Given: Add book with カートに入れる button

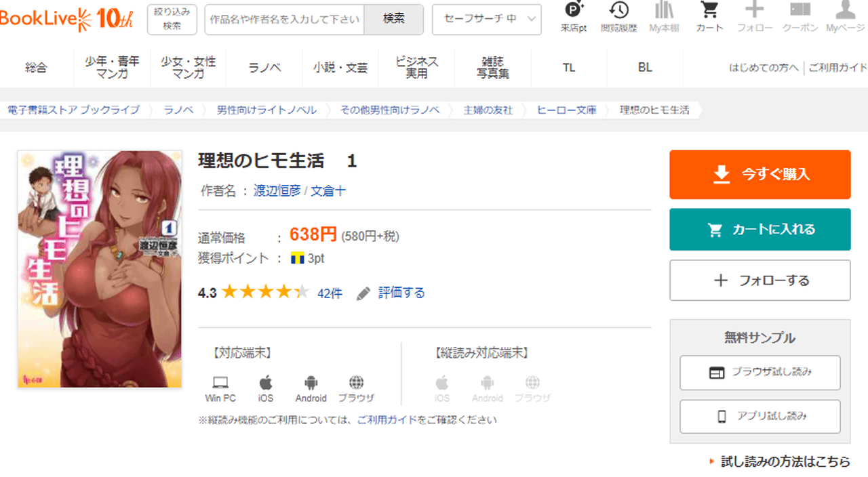Looking at the screenshot, I should (x=759, y=230).
